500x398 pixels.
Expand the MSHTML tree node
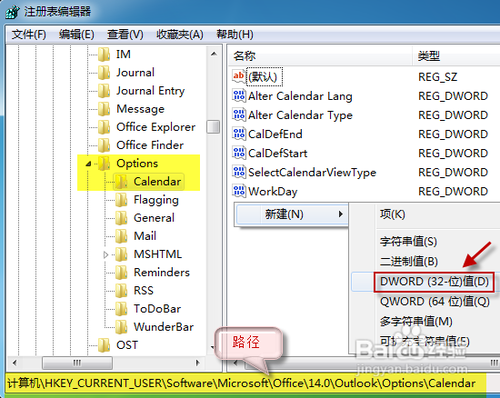click(x=106, y=255)
